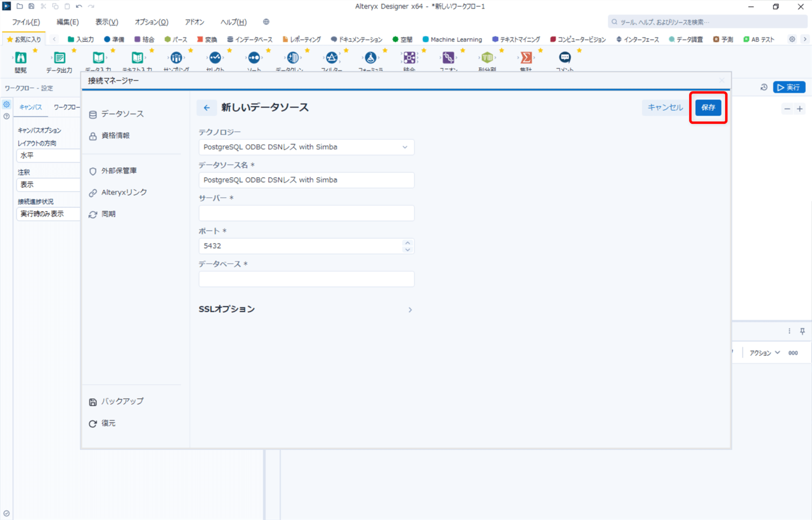Select the Join tool icon in favorites
Viewport: 812px width, 520px height.
coord(409,58)
